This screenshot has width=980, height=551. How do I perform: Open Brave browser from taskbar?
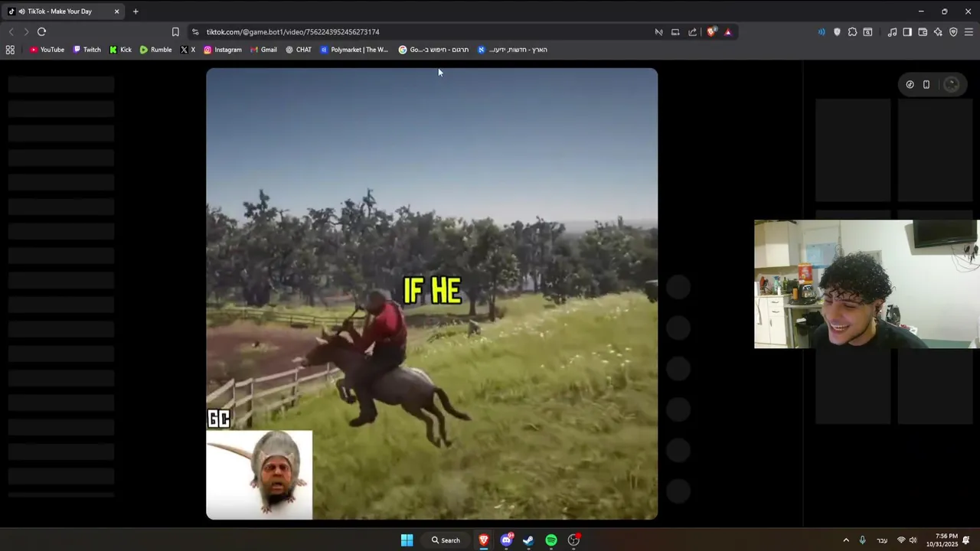pyautogui.click(x=484, y=540)
